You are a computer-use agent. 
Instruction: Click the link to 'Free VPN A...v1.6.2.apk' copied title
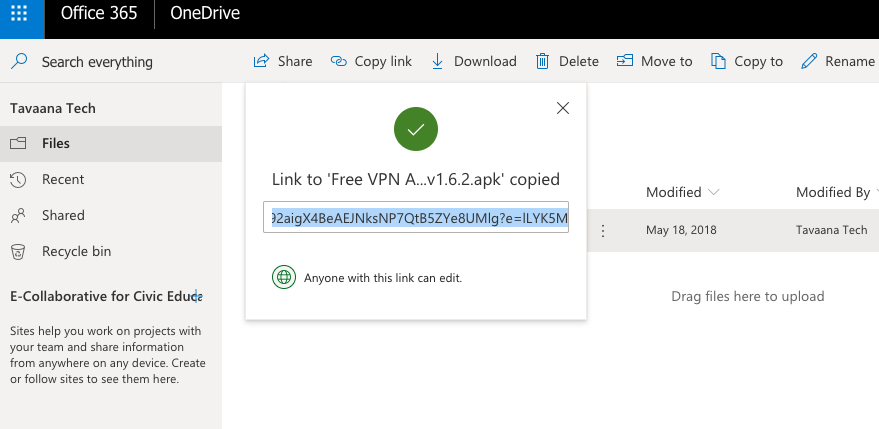(416, 179)
